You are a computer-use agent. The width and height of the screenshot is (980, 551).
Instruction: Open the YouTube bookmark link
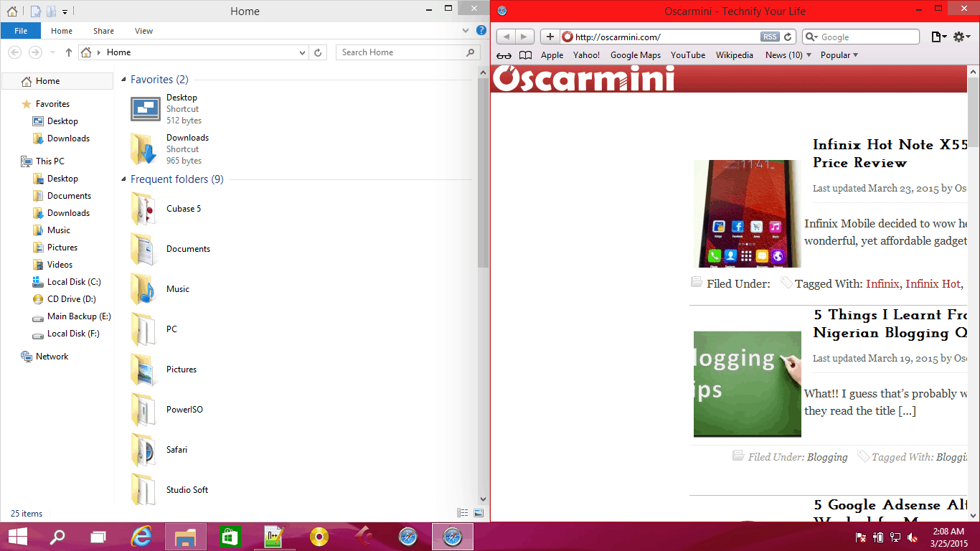(x=687, y=55)
